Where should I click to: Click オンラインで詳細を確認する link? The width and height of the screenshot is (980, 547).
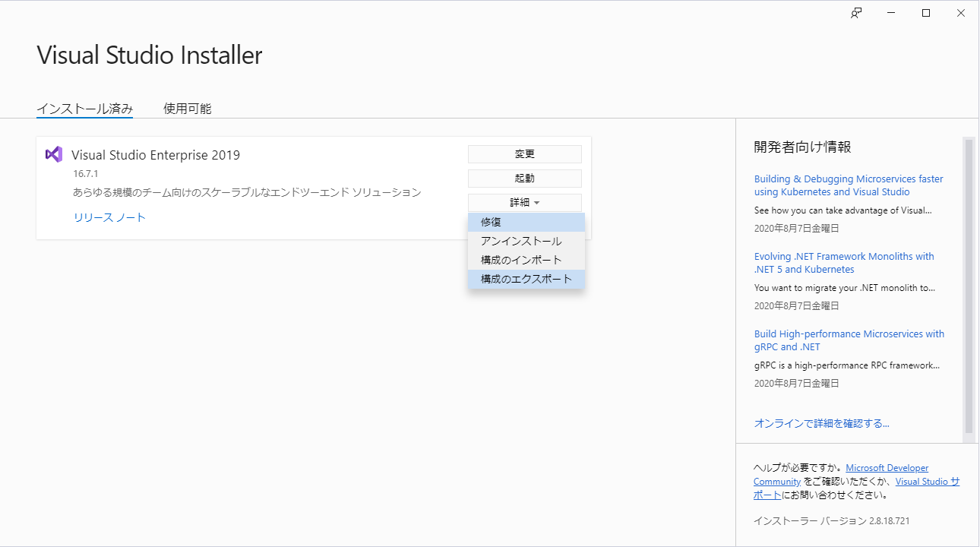(x=822, y=423)
